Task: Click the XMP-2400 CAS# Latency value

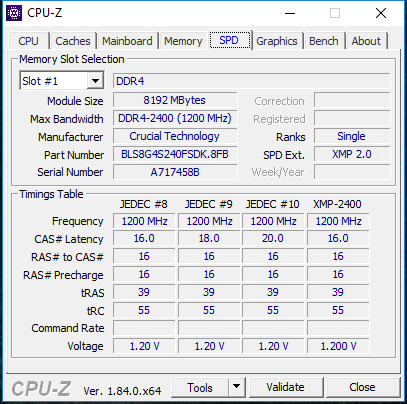Action: (x=338, y=238)
